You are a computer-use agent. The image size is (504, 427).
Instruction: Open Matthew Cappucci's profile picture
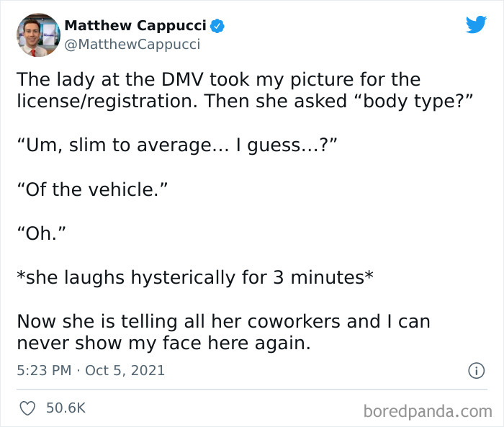(38, 35)
